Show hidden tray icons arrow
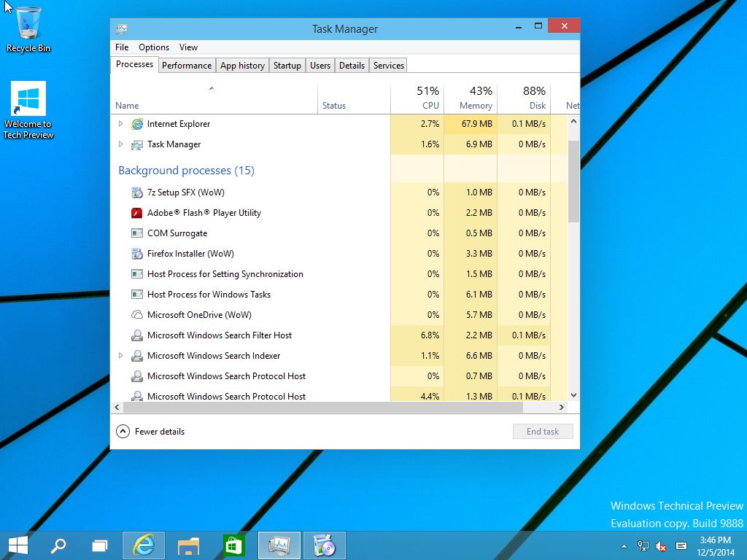This screenshot has width=747, height=560. 624,547
